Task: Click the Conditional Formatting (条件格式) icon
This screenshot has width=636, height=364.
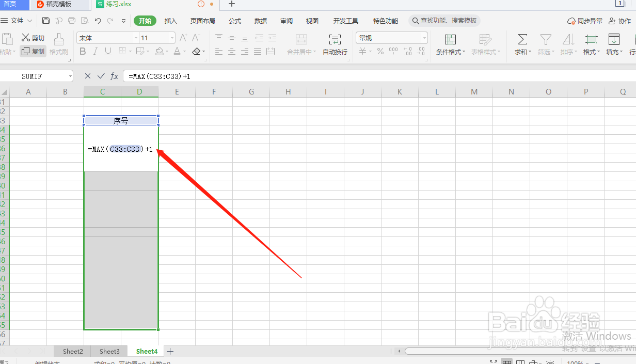Action: 450,40
